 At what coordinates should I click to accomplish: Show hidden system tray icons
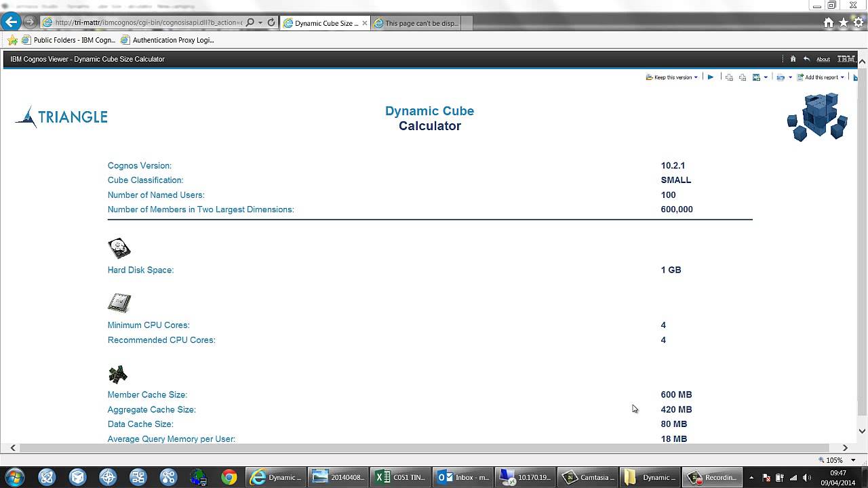[x=751, y=477]
